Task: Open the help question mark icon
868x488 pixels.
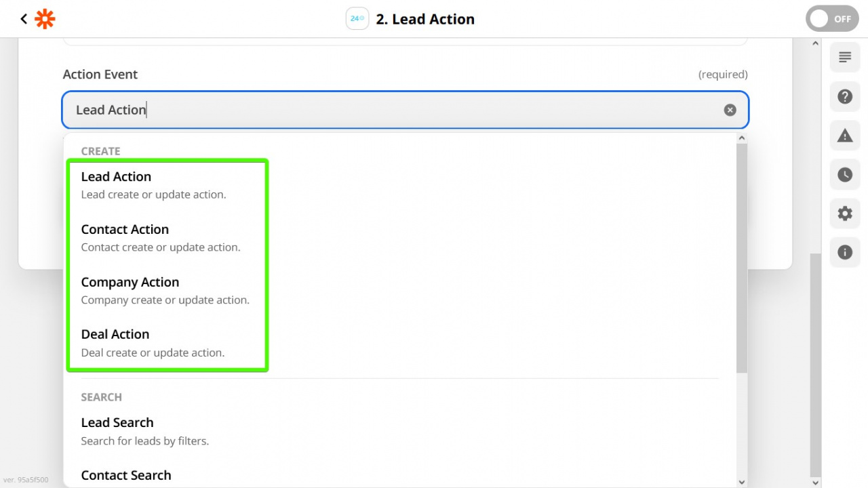Action: [845, 96]
